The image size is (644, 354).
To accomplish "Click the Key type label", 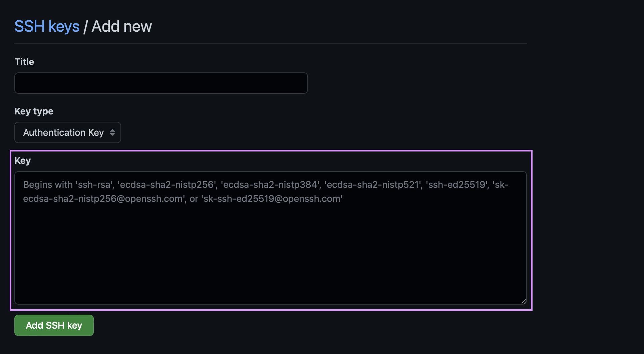I will pos(33,111).
